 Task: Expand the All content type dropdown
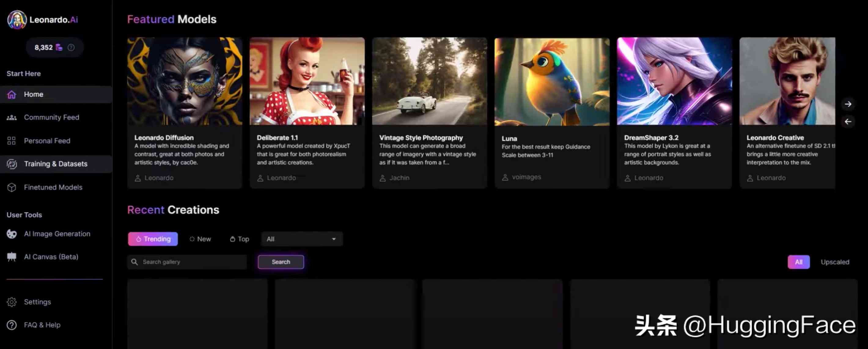click(x=301, y=238)
